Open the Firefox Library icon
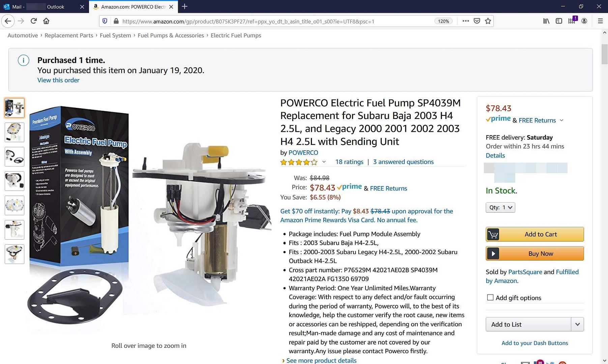The height and width of the screenshot is (364, 608). (x=546, y=21)
